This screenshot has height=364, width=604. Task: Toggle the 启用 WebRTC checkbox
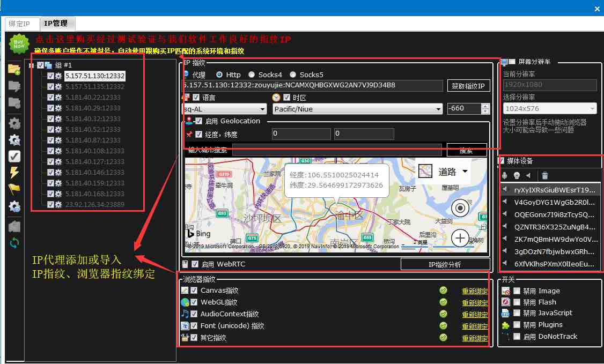195,264
